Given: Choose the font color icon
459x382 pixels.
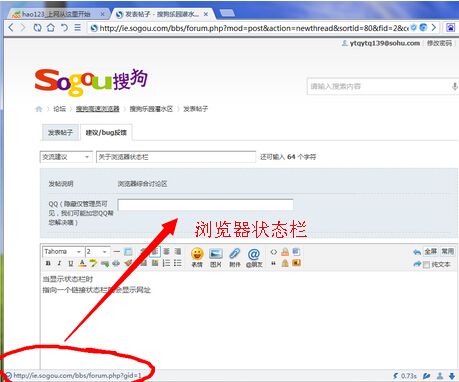Looking at the screenshot, I should [82, 263].
